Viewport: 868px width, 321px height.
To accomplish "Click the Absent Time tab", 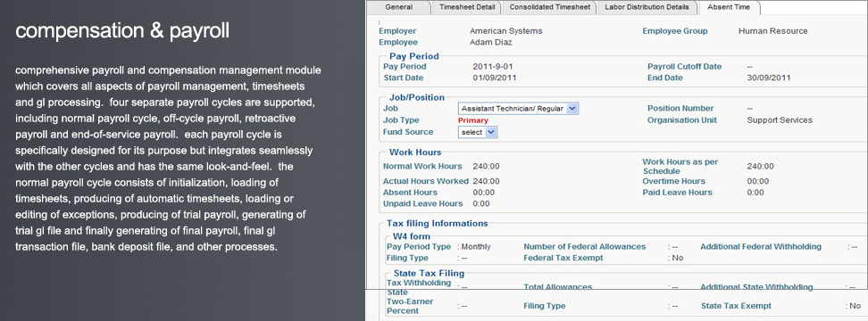I will coord(729,7).
